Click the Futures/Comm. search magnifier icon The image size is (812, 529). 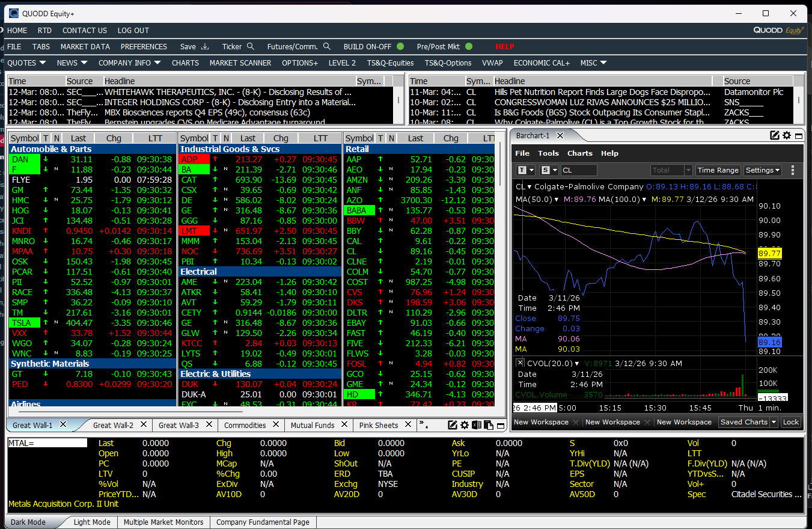point(327,47)
